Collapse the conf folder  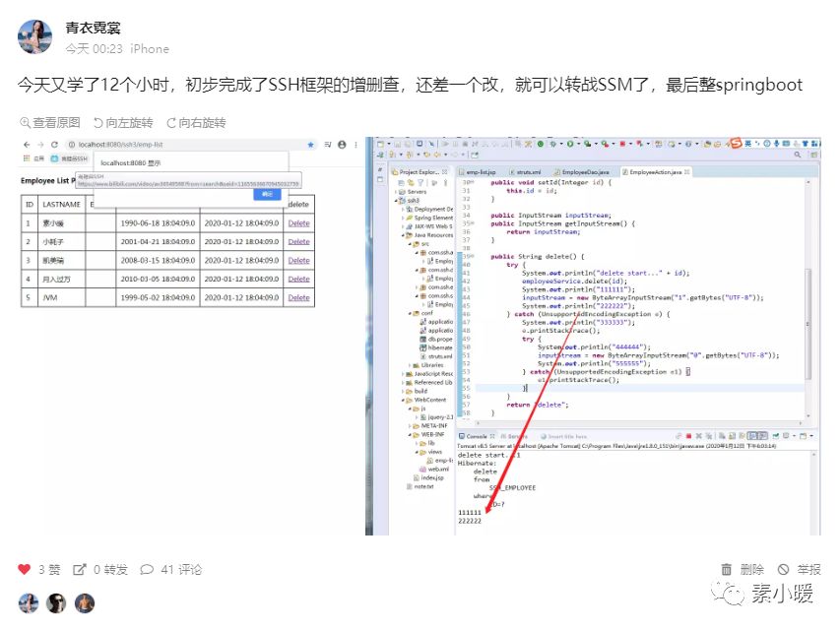click(411, 313)
